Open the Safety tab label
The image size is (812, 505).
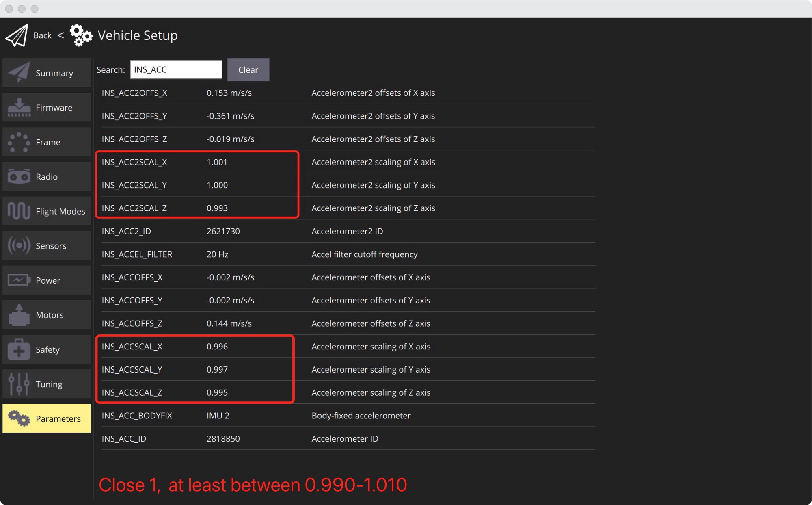48,349
